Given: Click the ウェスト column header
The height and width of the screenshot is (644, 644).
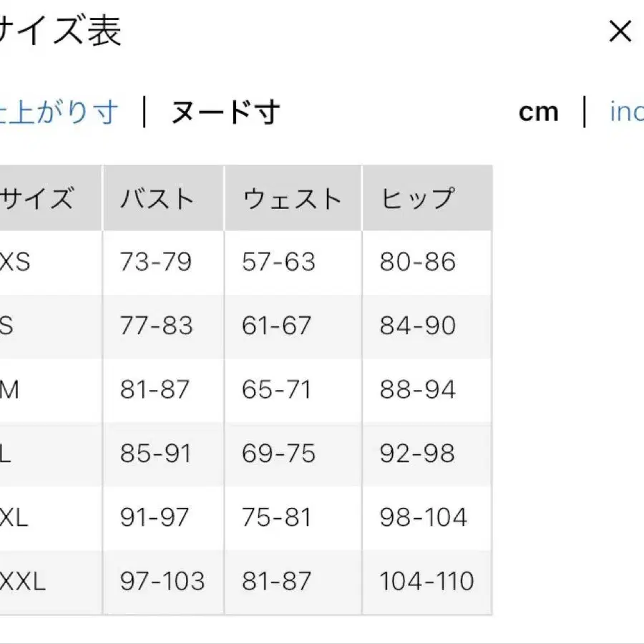Looking at the screenshot, I should pyautogui.click(x=291, y=197).
